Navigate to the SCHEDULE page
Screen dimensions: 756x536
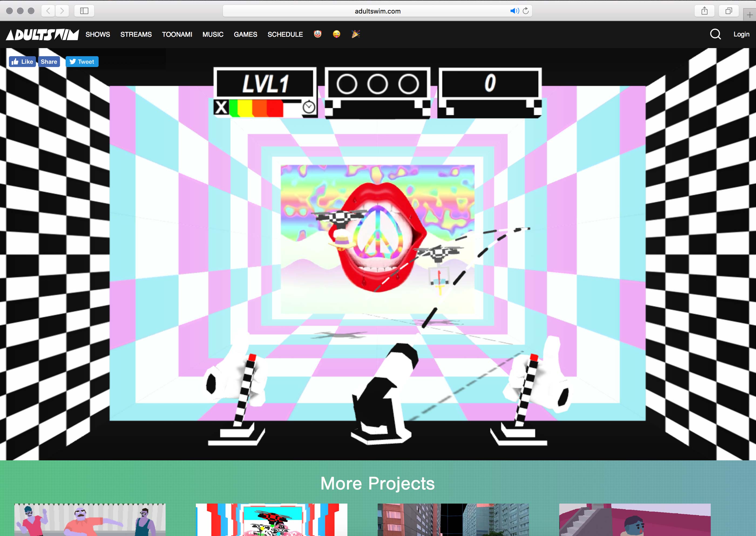(285, 34)
